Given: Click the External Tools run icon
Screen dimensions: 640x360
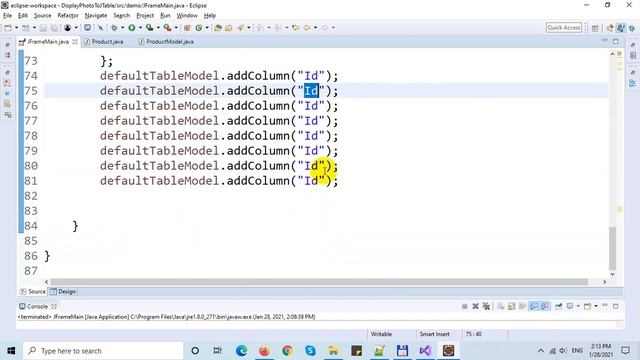Looking at the screenshot, I should coord(167,28).
